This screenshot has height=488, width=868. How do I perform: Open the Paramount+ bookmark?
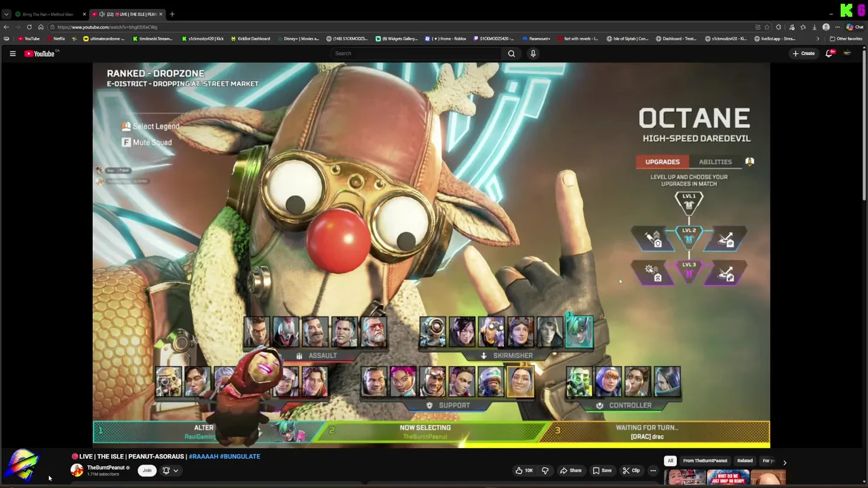536,39
